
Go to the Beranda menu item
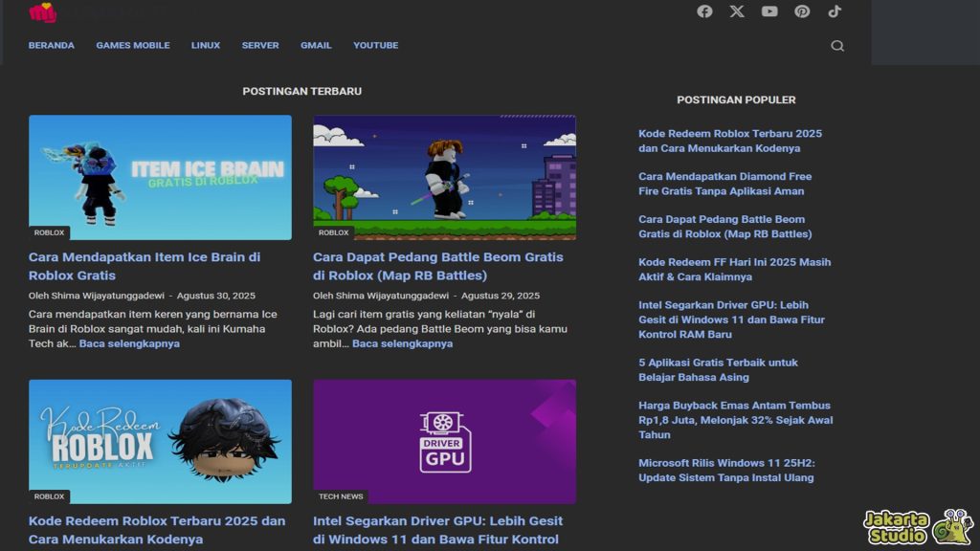click(52, 46)
